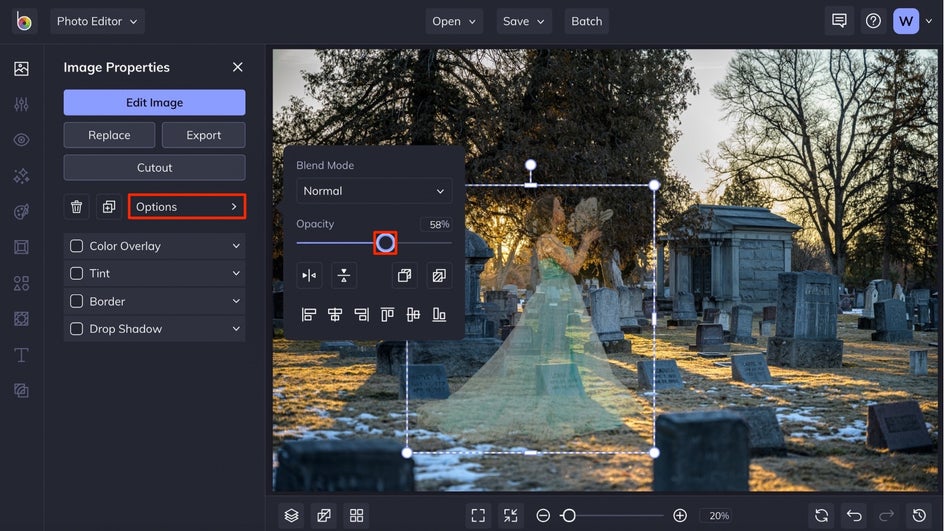
Task: Expand the Border section chevron
Action: pos(236,301)
